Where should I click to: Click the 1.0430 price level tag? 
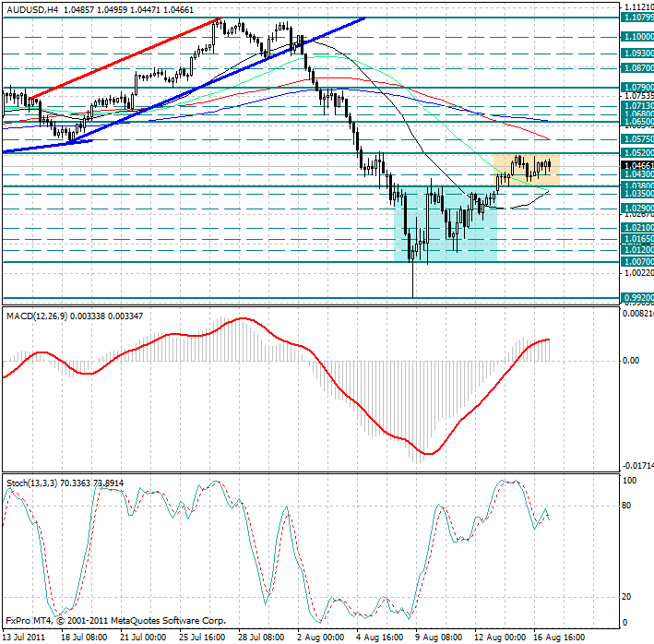point(637,174)
